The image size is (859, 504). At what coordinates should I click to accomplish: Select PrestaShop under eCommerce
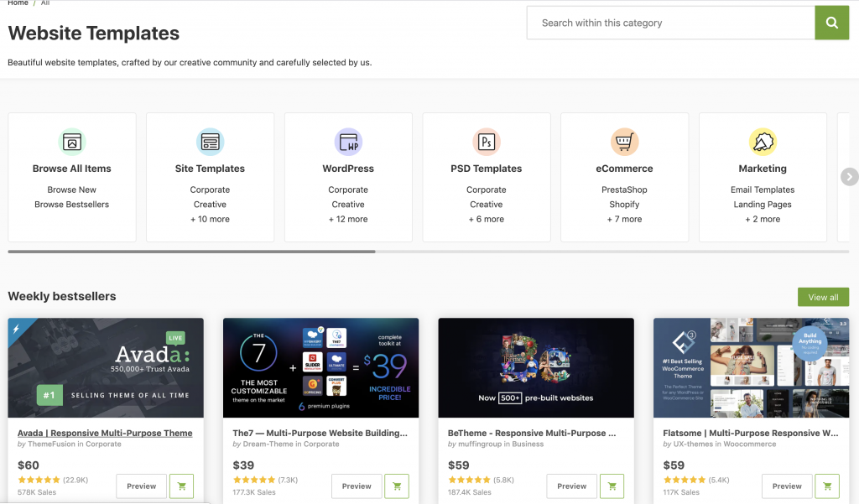(x=624, y=190)
